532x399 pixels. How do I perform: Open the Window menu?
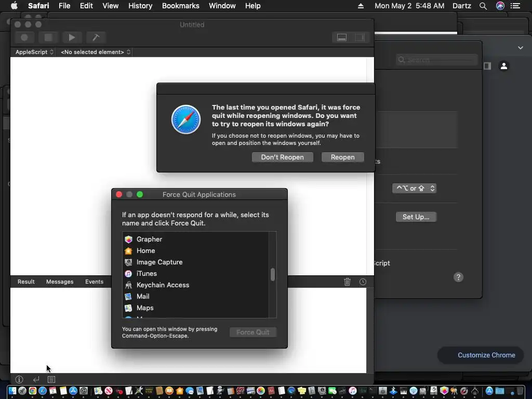tap(222, 6)
